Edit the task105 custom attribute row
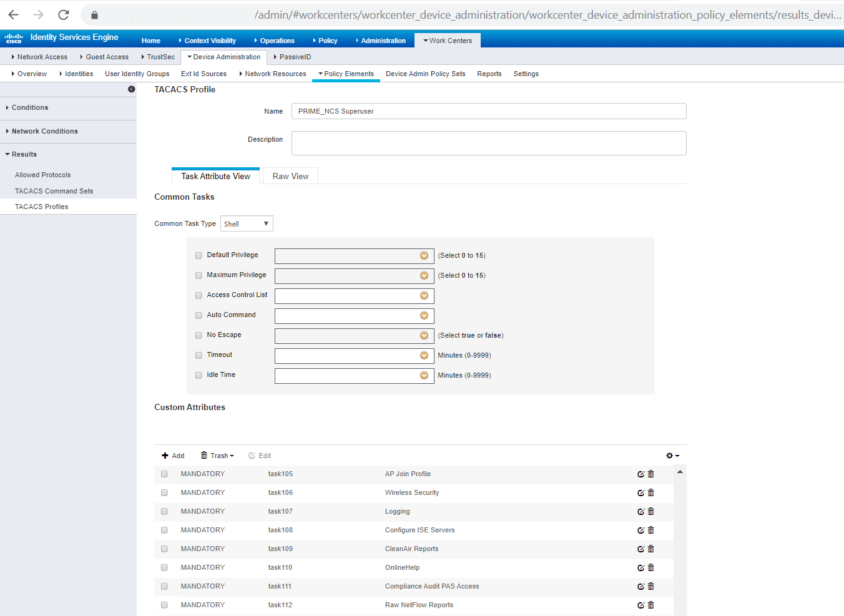 point(640,474)
